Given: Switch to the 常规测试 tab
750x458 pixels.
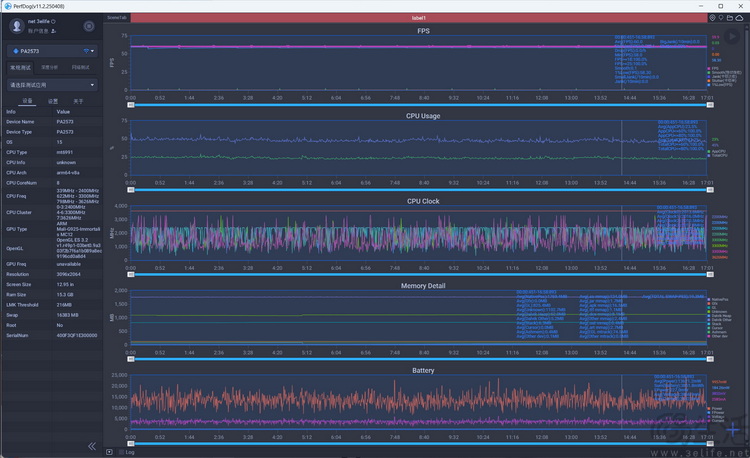Looking at the screenshot, I should click(x=21, y=67).
